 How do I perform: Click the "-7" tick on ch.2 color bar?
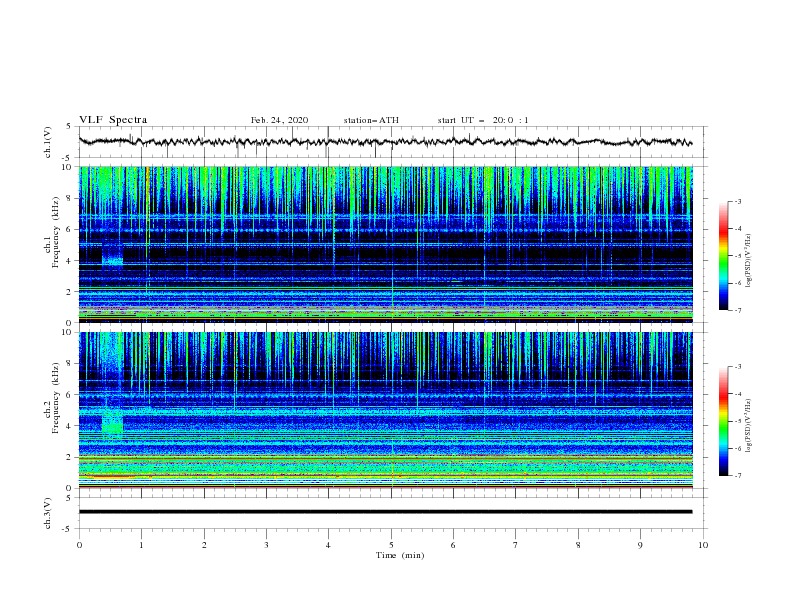pos(737,476)
